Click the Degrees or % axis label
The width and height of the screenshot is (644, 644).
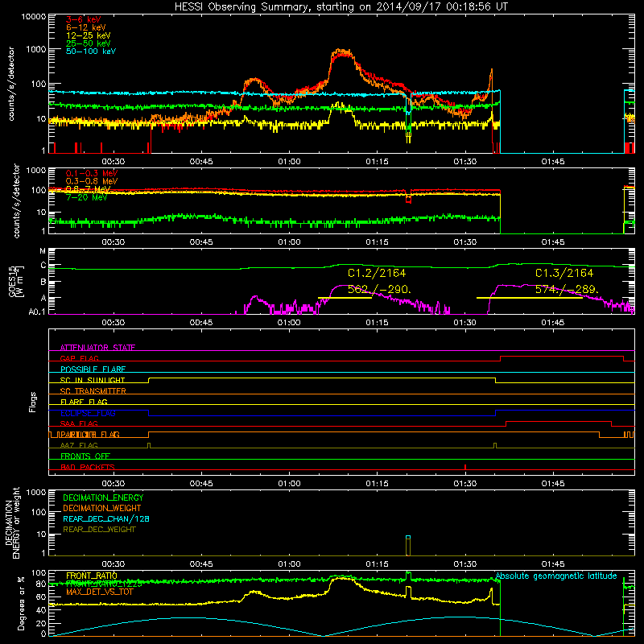point(21,603)
